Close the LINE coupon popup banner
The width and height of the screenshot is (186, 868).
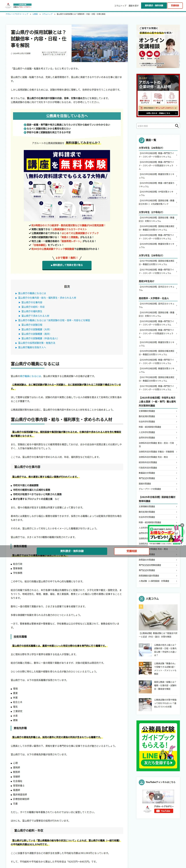(182, 525)
